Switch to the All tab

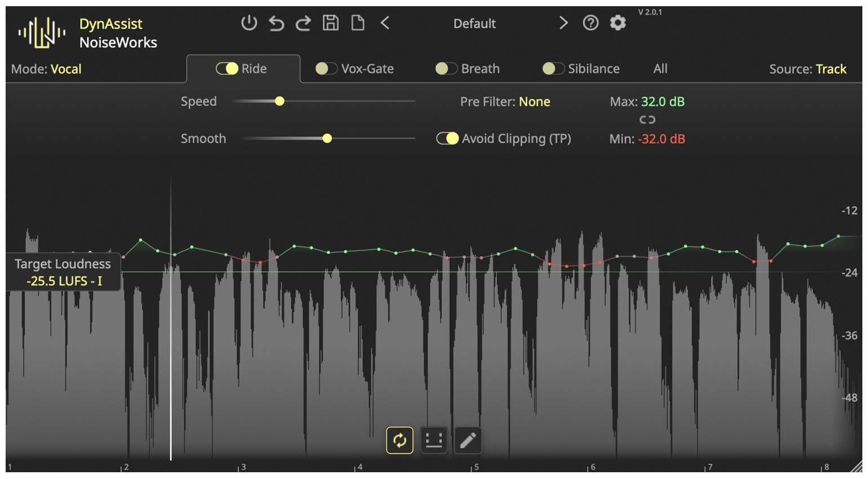pos(660,69)
